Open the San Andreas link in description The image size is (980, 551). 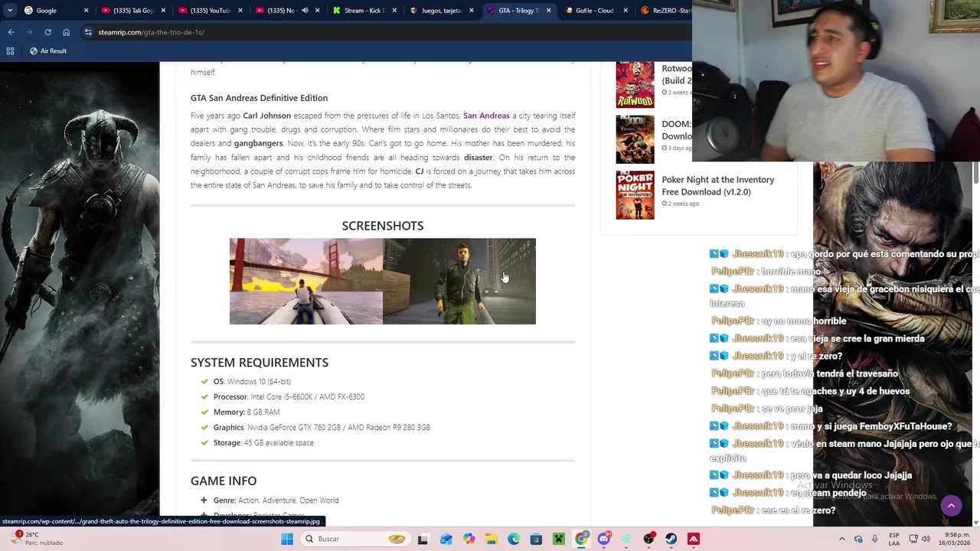click(x=486, y=116)
